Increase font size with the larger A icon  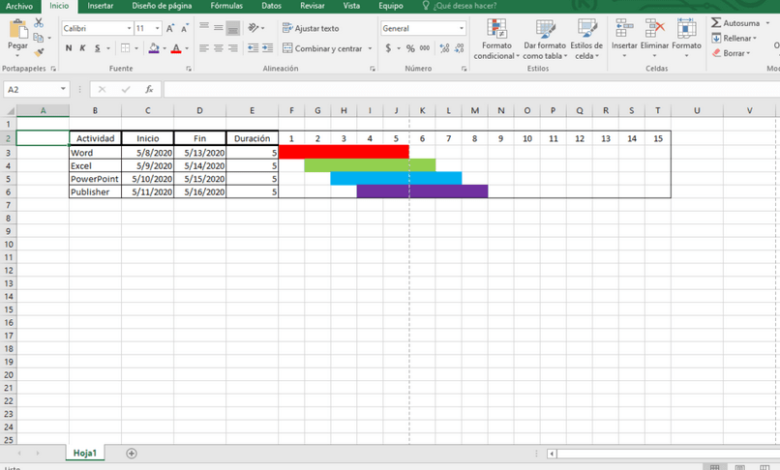[170, 28]
